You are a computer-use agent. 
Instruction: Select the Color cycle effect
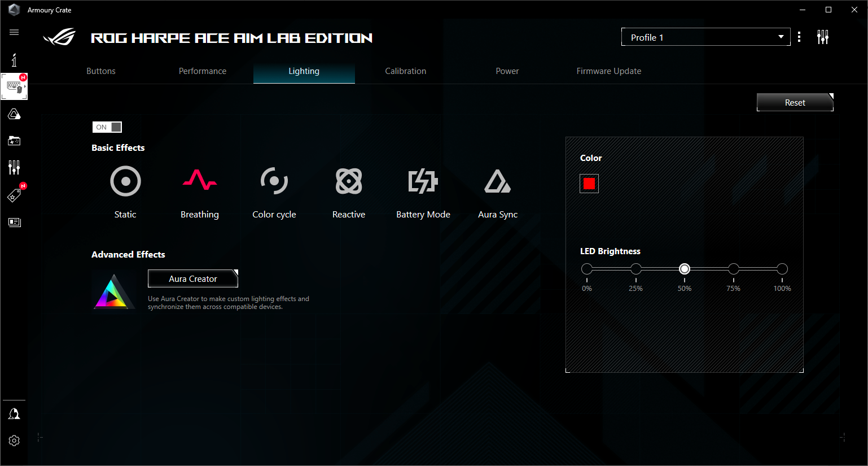pyautogui.click(x=274, y=192)
